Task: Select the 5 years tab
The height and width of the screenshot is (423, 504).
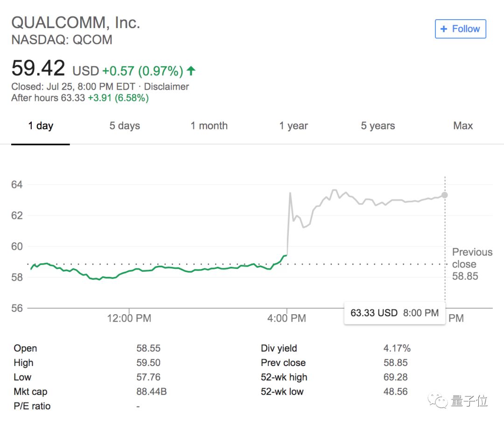Action: [378, 126]
